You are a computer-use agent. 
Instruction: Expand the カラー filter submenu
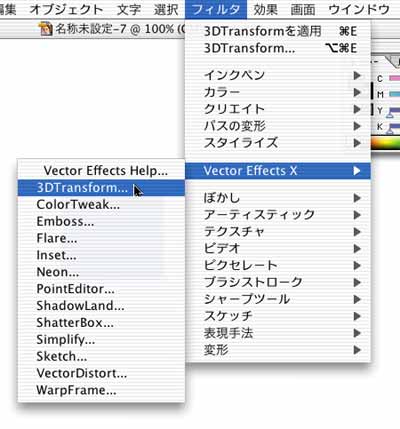coord(278,92)
